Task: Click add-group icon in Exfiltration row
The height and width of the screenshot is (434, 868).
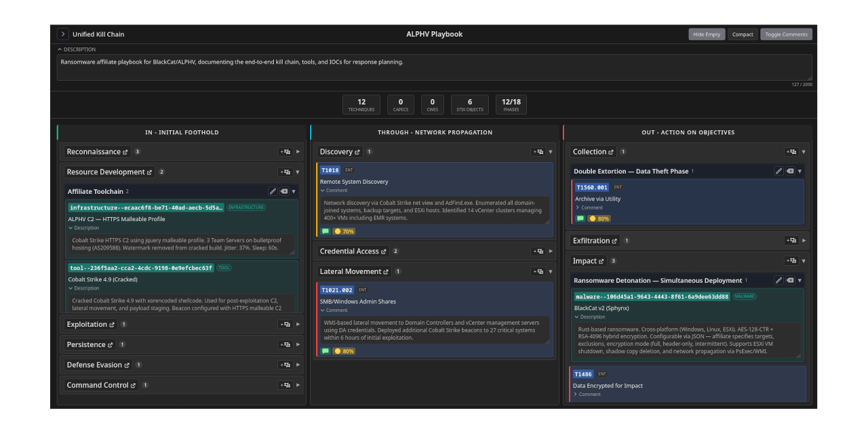Action: click(x=791, y=241)
